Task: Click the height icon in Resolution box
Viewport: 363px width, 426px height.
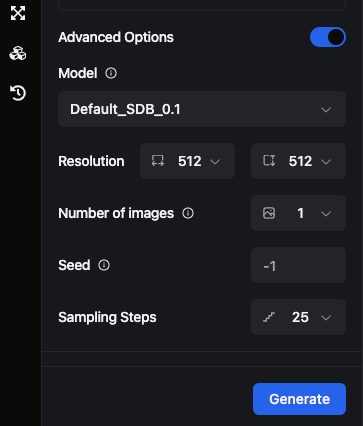Action: click(x=269, y=161)
